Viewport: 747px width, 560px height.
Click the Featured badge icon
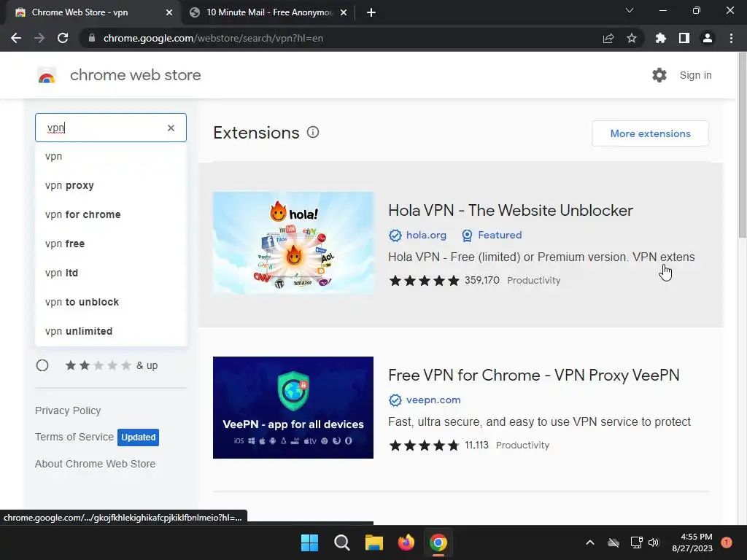(467, 236)
